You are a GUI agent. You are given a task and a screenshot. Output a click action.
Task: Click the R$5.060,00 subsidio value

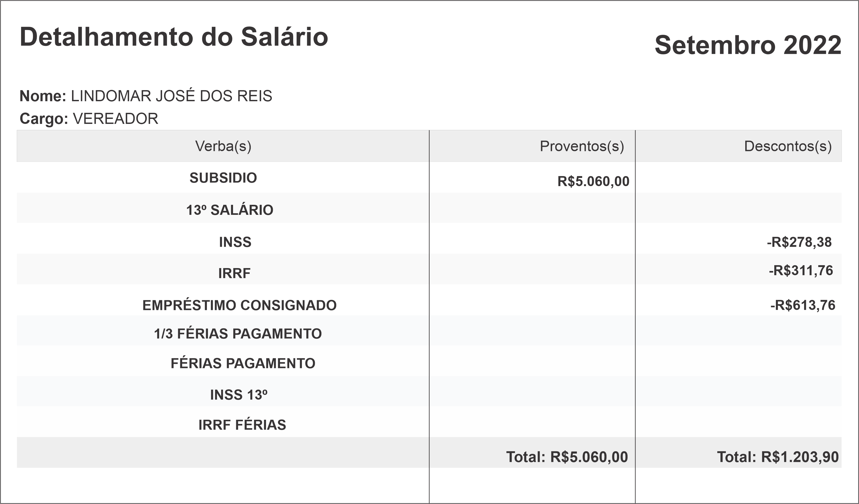(593, 181)
